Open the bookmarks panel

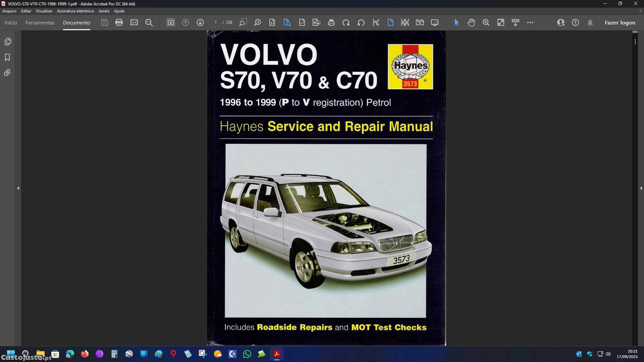7,57
